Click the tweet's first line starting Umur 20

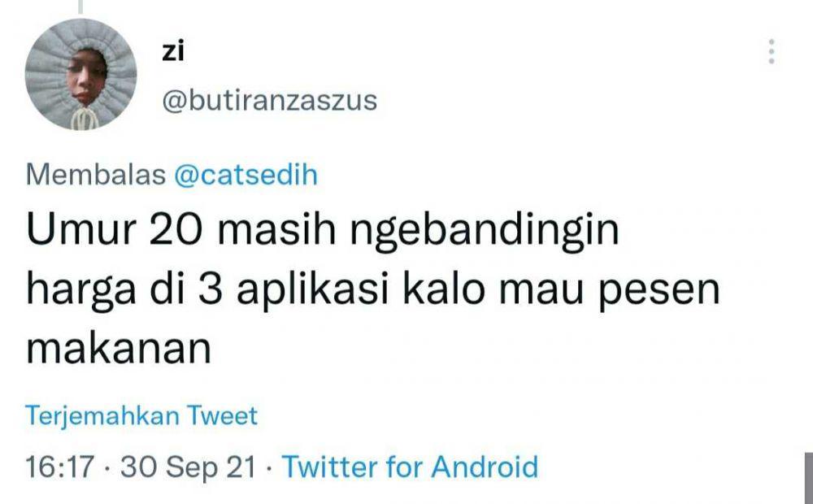[323, 230]
